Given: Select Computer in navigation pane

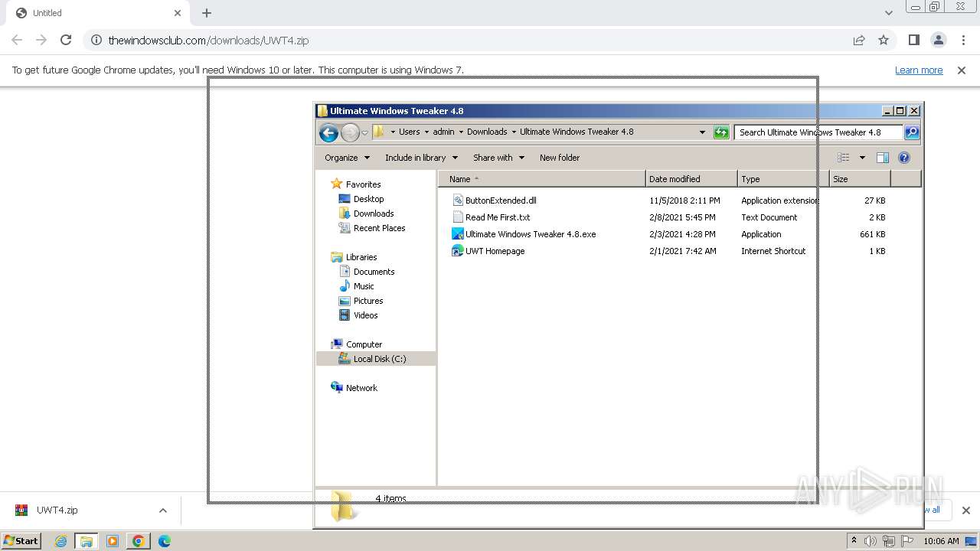Looking at the screenshot, I should point(364,344).
